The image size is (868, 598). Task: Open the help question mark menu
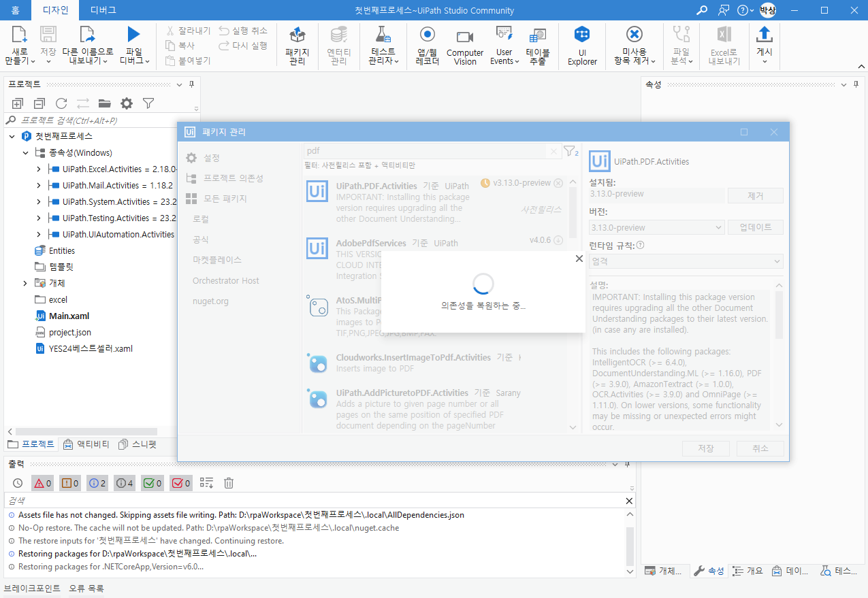pos(745,10)
